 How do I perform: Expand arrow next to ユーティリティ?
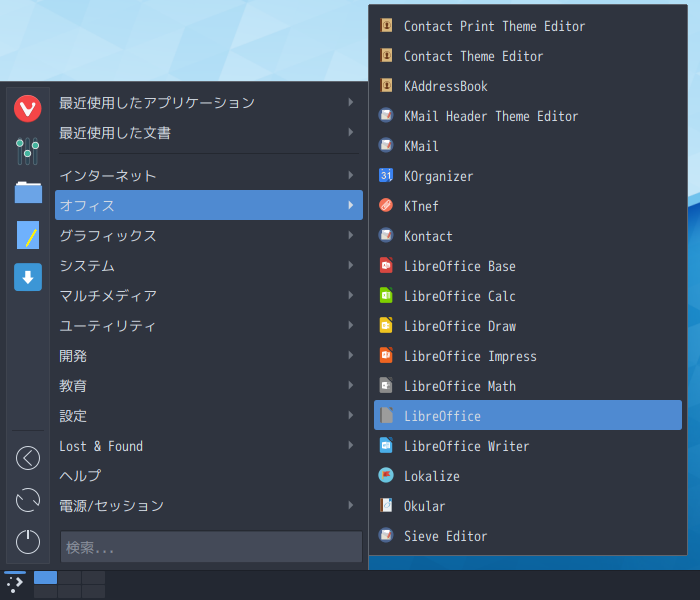coord(351,325)
